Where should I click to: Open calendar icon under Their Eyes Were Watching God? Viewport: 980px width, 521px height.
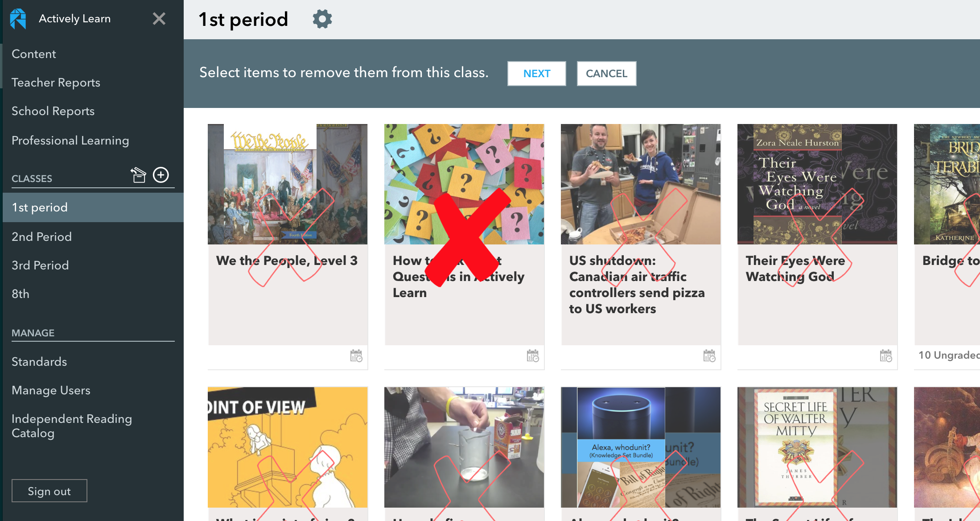coord(886,356)
